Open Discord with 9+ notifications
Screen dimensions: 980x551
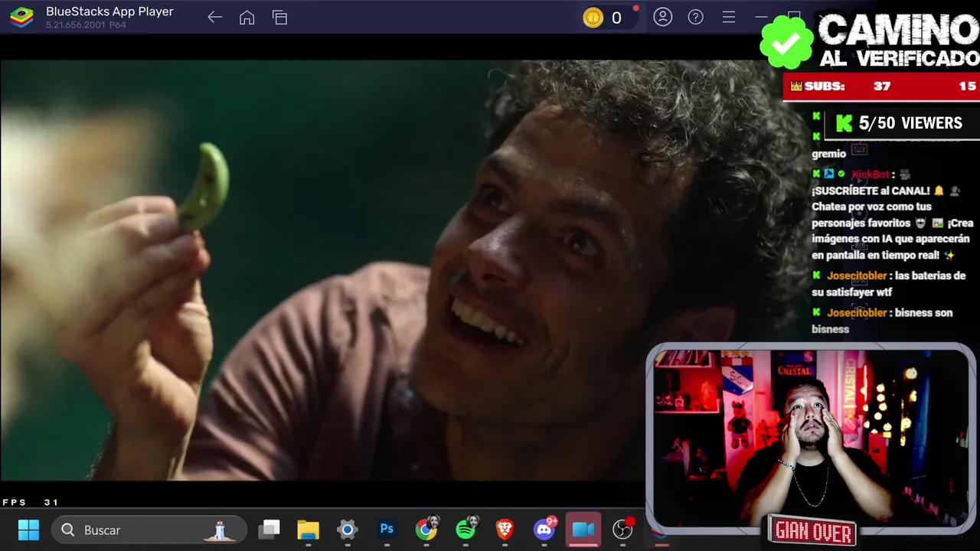tap(545, 529)
